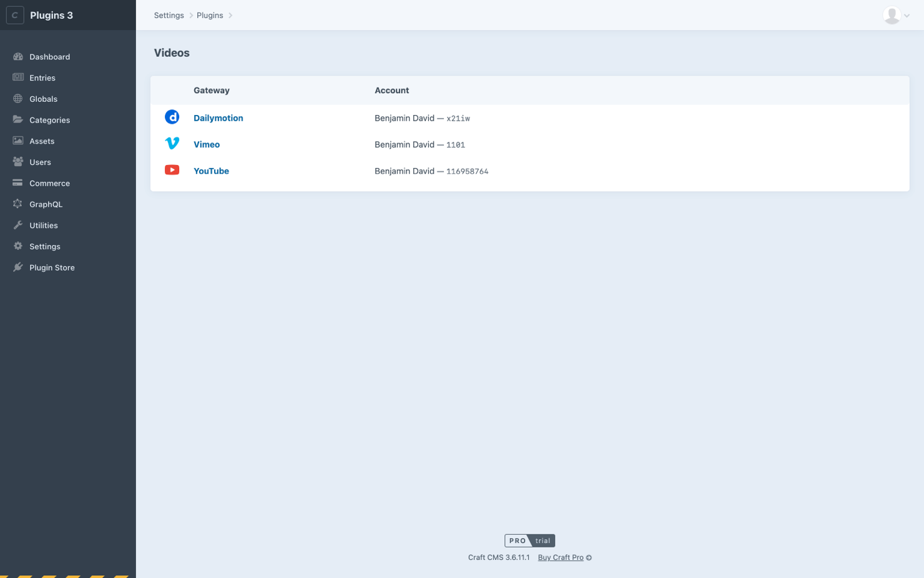Screen dimensions: 924x578
Task: Open Users section in sidebar
Action: 40,162
